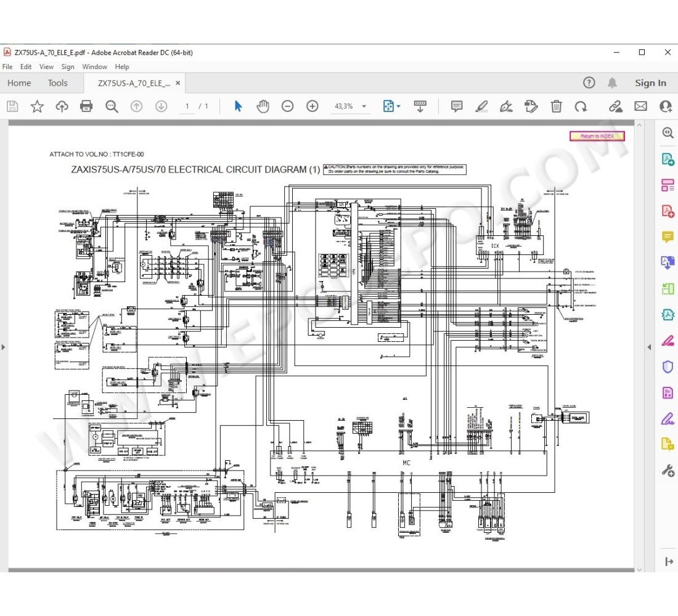This screenshot has height=616, width=678.
Task: Collapse the tools pane with bottom arrow icon
Action: [669, 562]
